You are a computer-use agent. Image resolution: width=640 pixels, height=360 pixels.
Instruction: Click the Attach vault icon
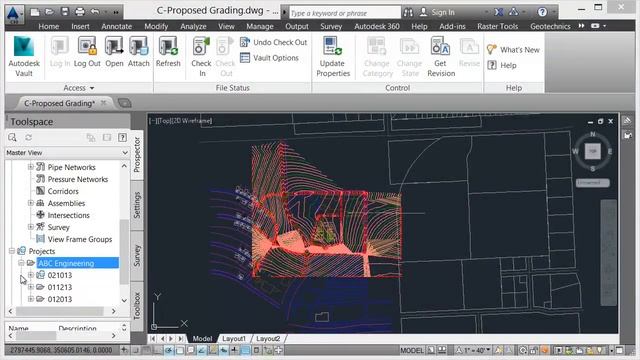pos(139,52)
